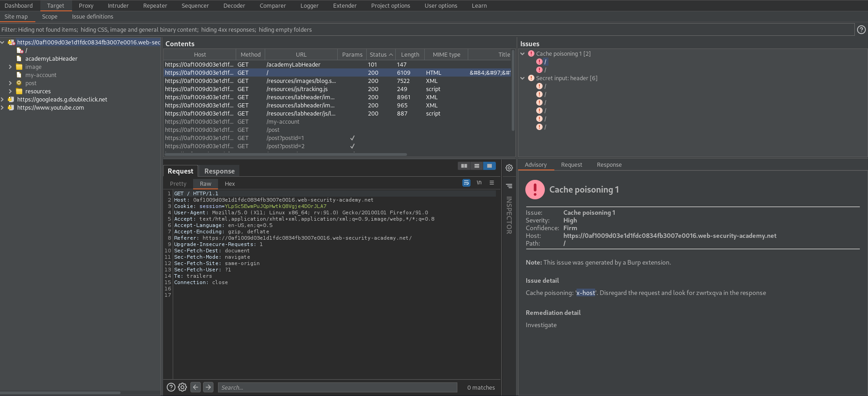Open the Proxy tab

pos(86,6)
